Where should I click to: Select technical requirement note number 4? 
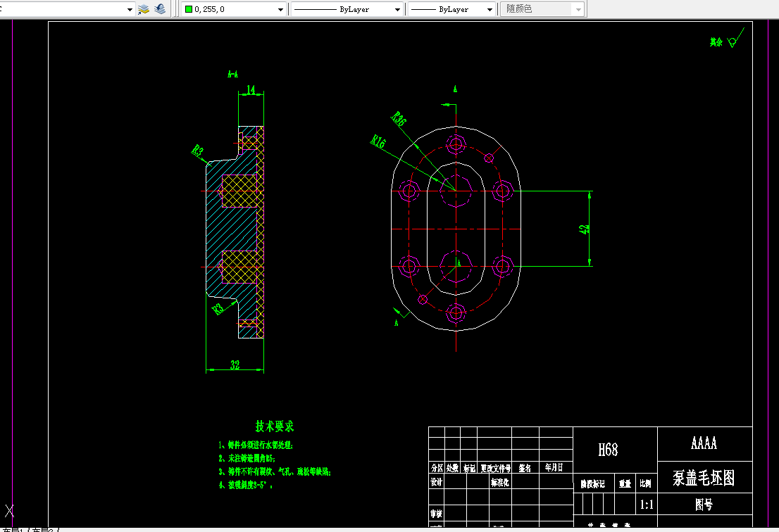pyautogui.click(x=245, y=485)
